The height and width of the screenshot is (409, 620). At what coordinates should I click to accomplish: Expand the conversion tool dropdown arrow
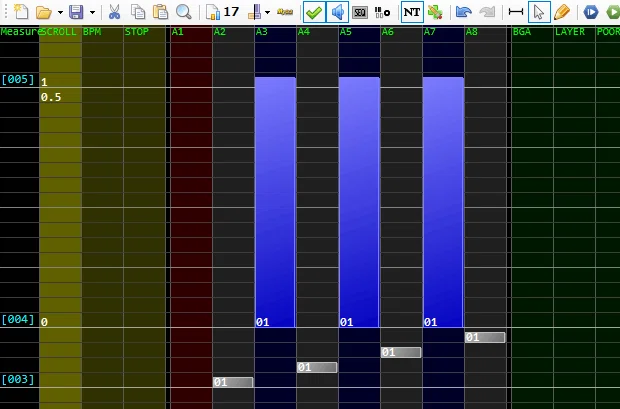point(267,12)
